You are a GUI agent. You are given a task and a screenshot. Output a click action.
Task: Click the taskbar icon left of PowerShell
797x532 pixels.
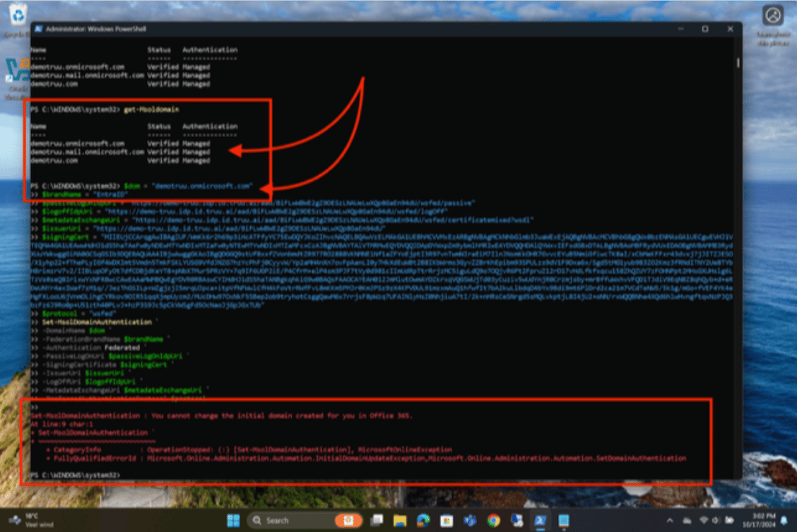(517, 520)
